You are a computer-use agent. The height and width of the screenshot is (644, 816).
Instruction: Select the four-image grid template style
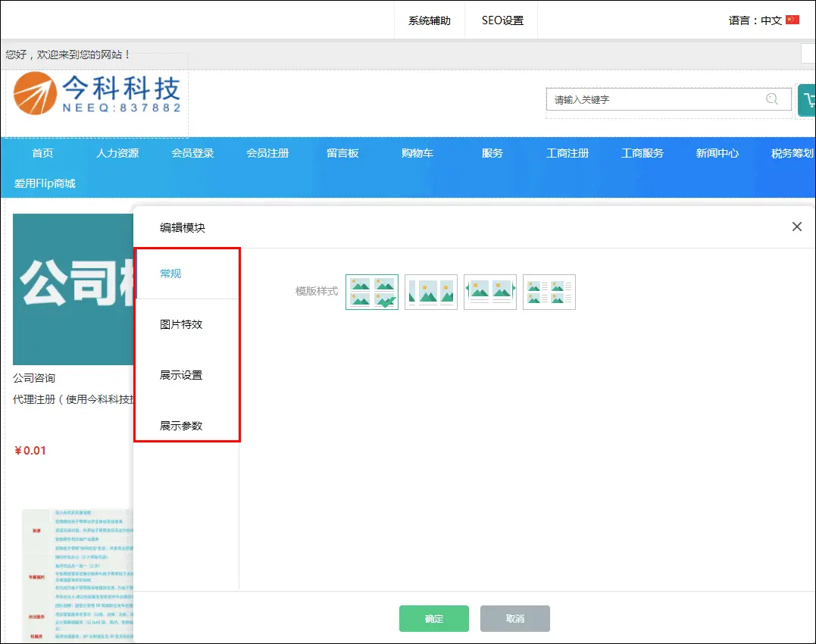pyautogui.click(x=372, y=292)
